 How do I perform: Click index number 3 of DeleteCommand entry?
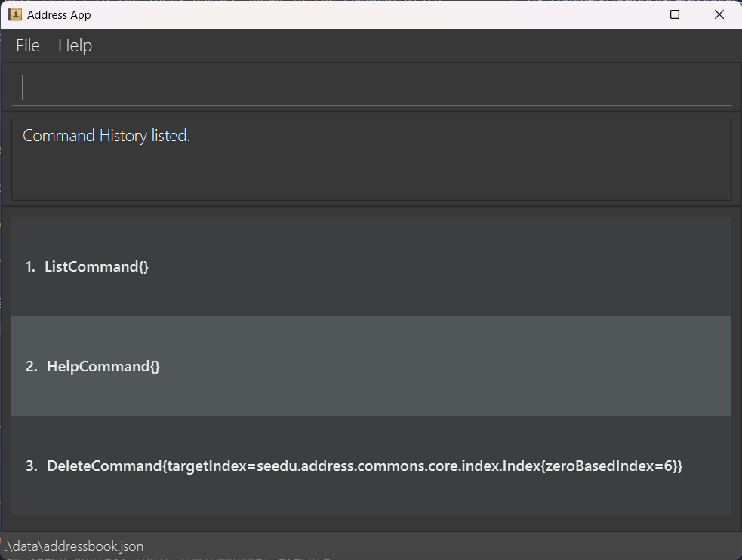click(x=31, y=466)
